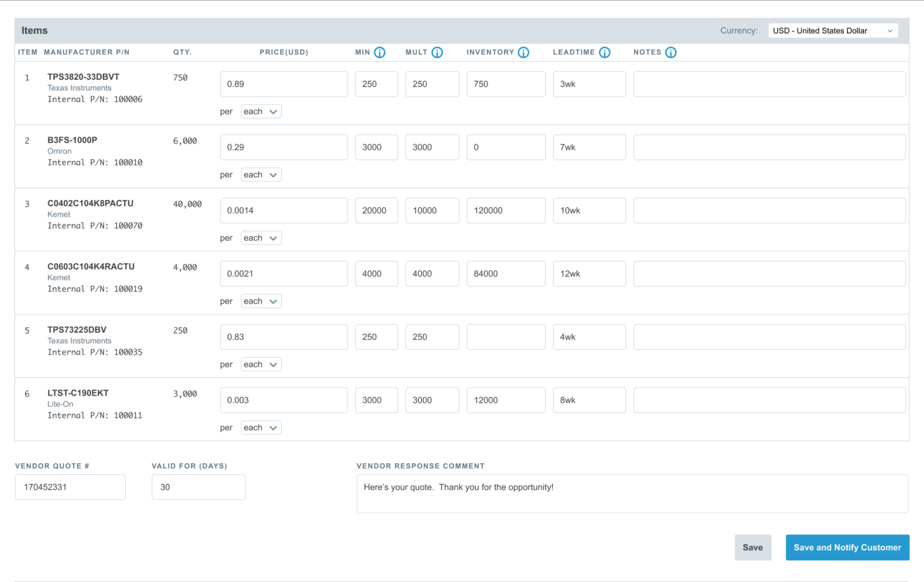Open the per-unit dropdown for TPS3820-33DBVT
The image size is (924, 582).
point(261,111)
